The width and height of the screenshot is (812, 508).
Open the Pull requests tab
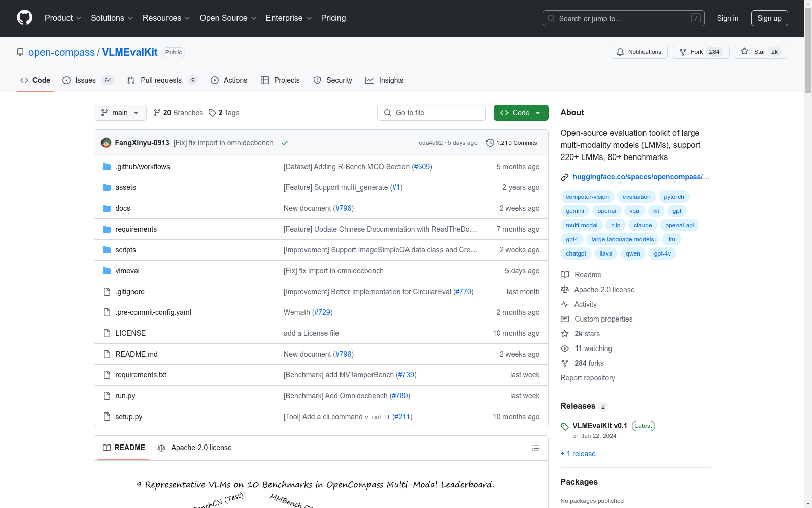point(161,80)
